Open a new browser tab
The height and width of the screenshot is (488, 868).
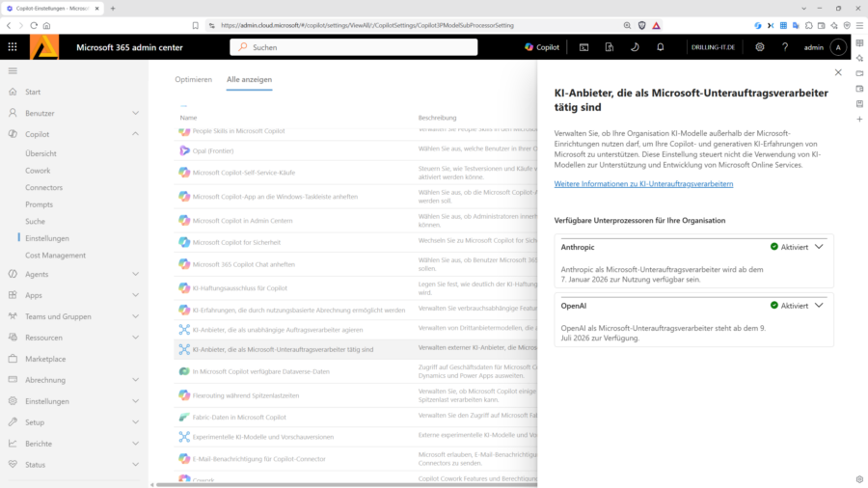coord(113,9)
